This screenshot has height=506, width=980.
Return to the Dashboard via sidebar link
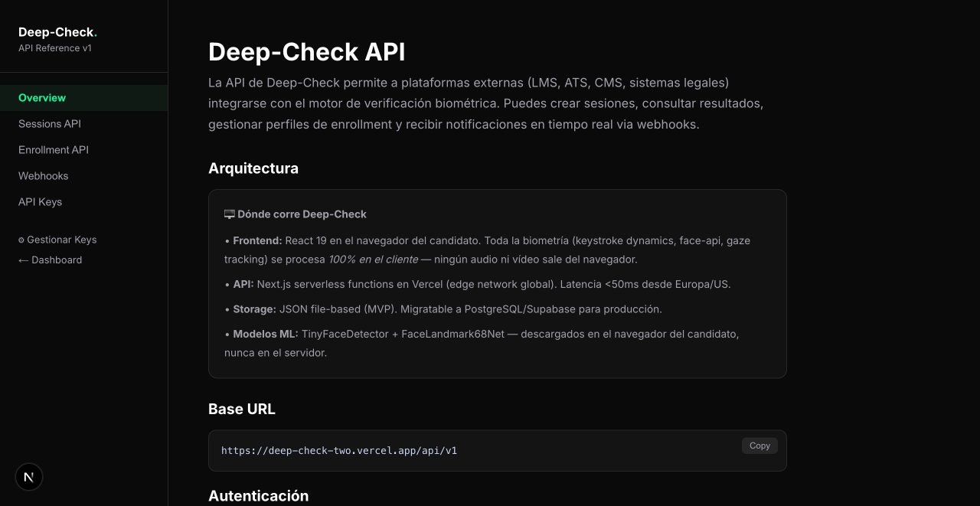57,260
